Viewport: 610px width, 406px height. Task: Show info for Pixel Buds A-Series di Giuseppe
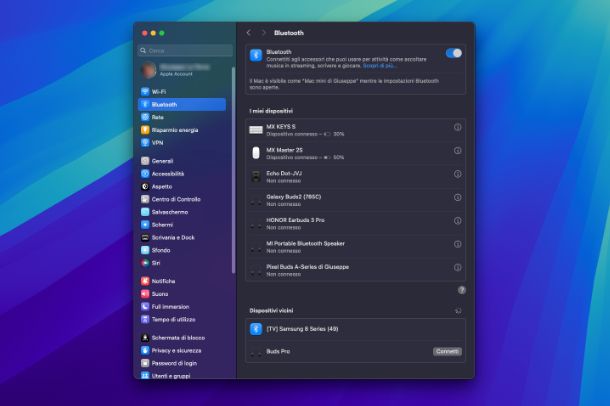coord(458,267)
